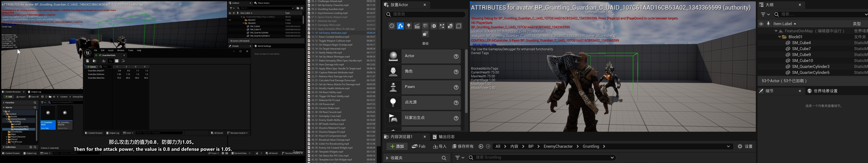Toggle the eye column in the video's Outliner
Image resolution: width=868 pixels, height=163 pixels.
pos(230,13)
